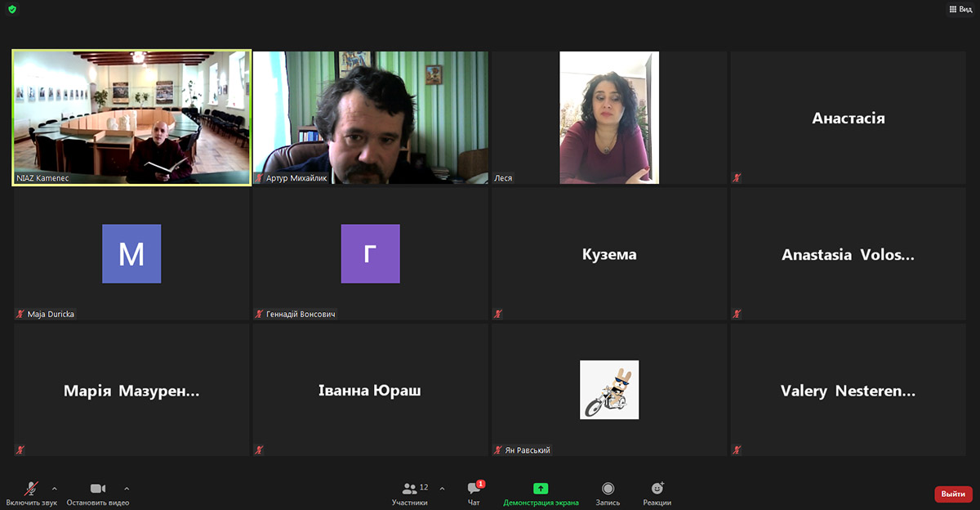Open the Вид view layout menu
The height and width of the screenshot is (510, 980).
point(960,9)
